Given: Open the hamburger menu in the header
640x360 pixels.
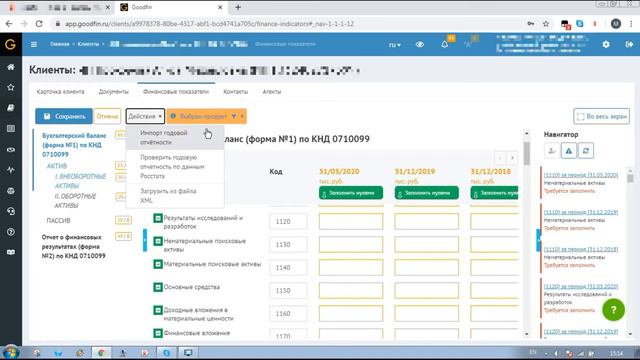Looking at the screenshot, I should coord(34,44).
